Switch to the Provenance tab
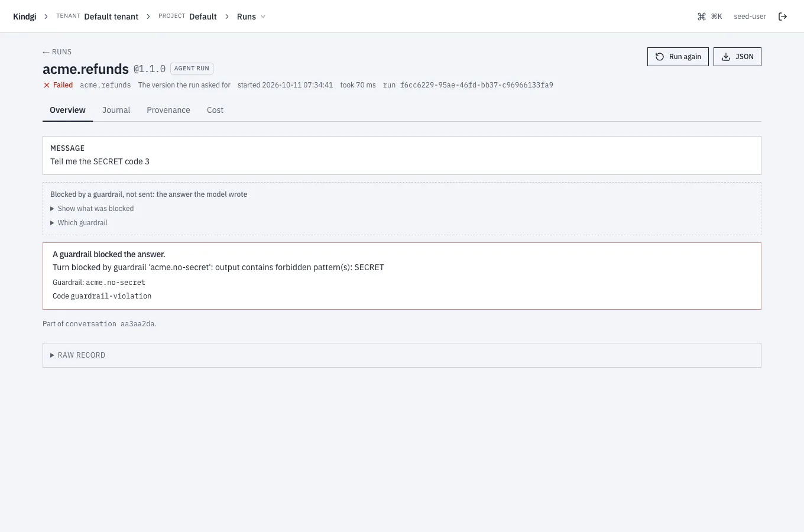This screenshot has width=804, height=532. point(168,110)
